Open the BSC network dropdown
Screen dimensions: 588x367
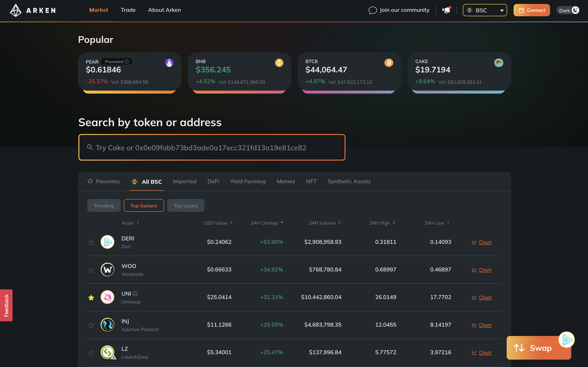pos(485,10)
